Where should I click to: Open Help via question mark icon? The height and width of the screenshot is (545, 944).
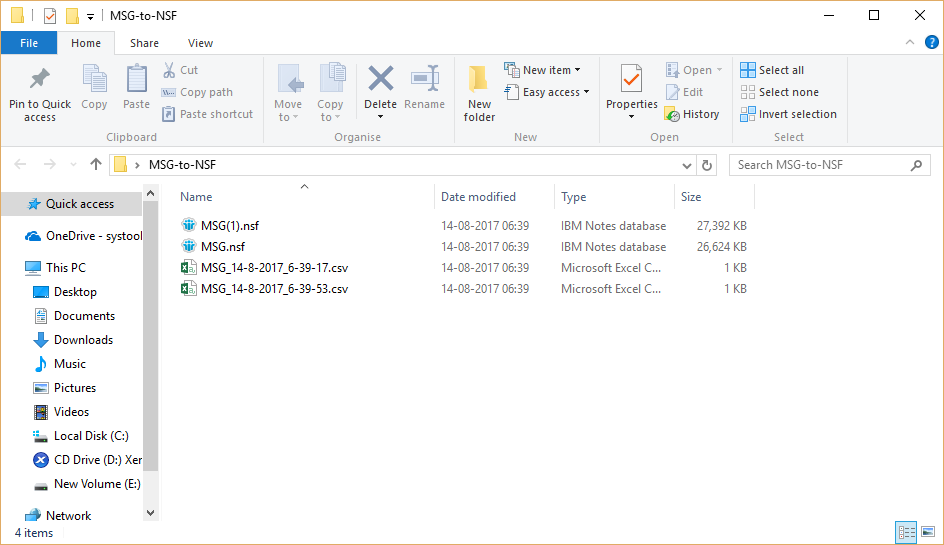(931, 42)
